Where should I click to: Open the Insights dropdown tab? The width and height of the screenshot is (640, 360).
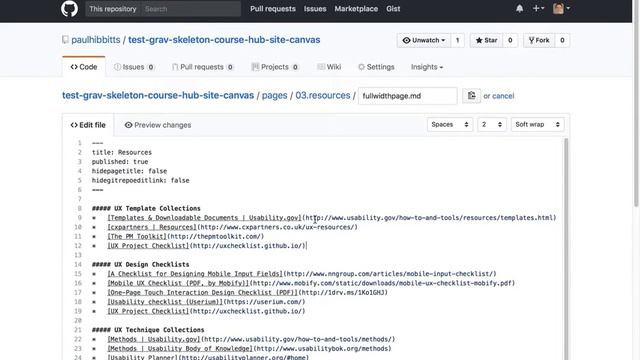tap(427, 67)
